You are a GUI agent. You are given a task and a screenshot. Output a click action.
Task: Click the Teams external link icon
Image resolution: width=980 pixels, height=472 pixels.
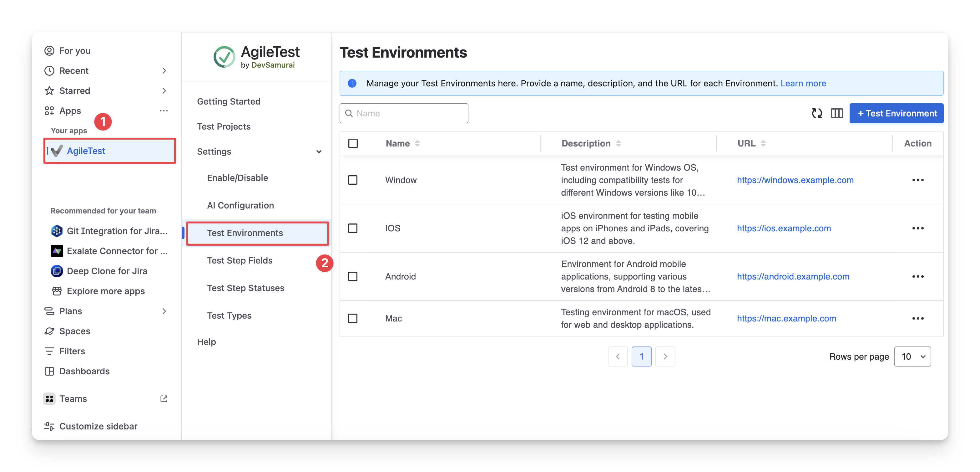coord(164,398)
